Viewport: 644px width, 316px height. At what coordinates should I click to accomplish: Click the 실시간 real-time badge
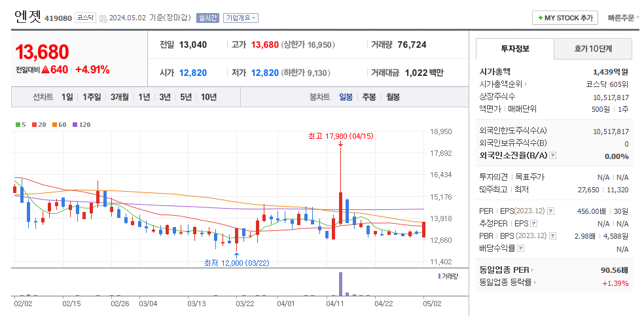208,18
